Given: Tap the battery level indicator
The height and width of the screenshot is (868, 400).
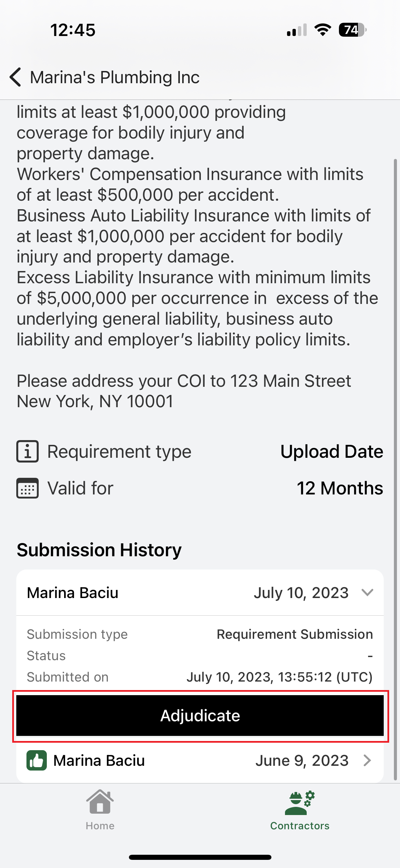Looking at the screenshot, I should point(352,30).
